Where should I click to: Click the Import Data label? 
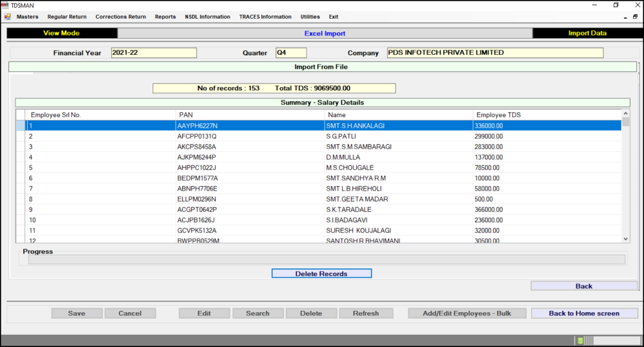point(587,33)
